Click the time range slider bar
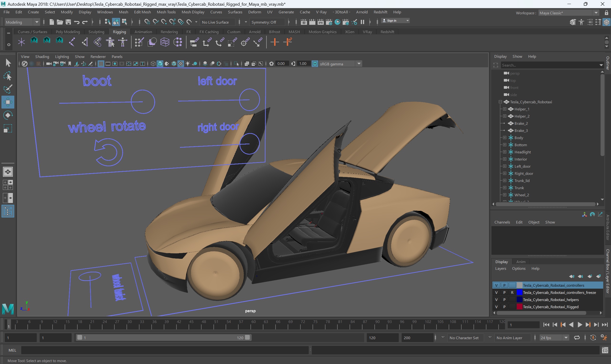Image resolution: width=611 pixels, height=364 pixels. click(163, 338)
